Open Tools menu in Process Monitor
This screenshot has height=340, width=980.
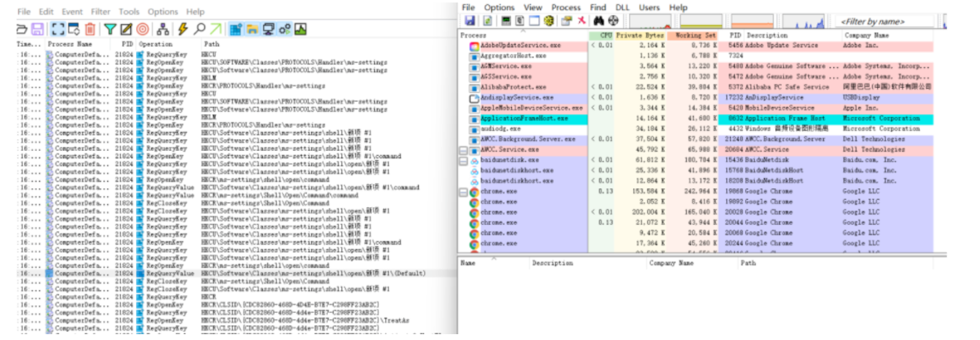click(x=129, y=12)
